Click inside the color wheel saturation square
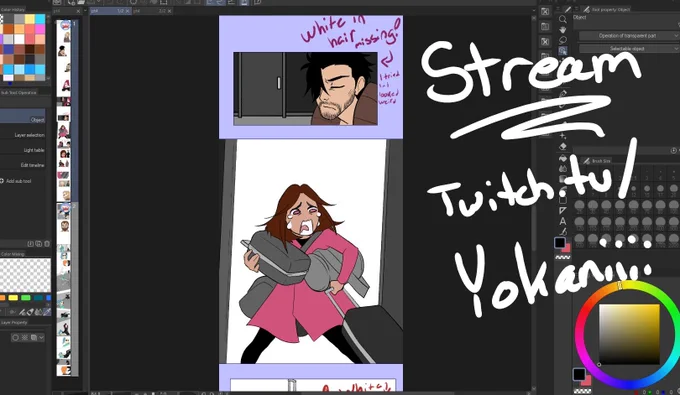The height and width of the screenshot is (395, 680). pyautogui.click(x=629, y=334)
